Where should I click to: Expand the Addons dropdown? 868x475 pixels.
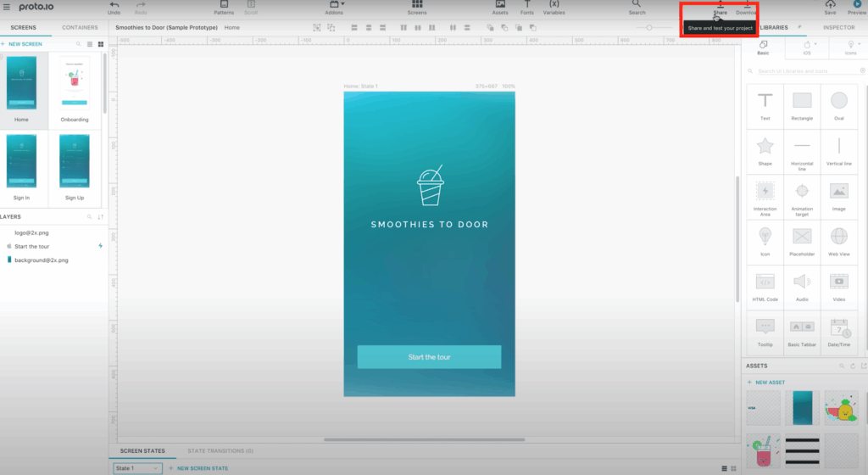335,5
